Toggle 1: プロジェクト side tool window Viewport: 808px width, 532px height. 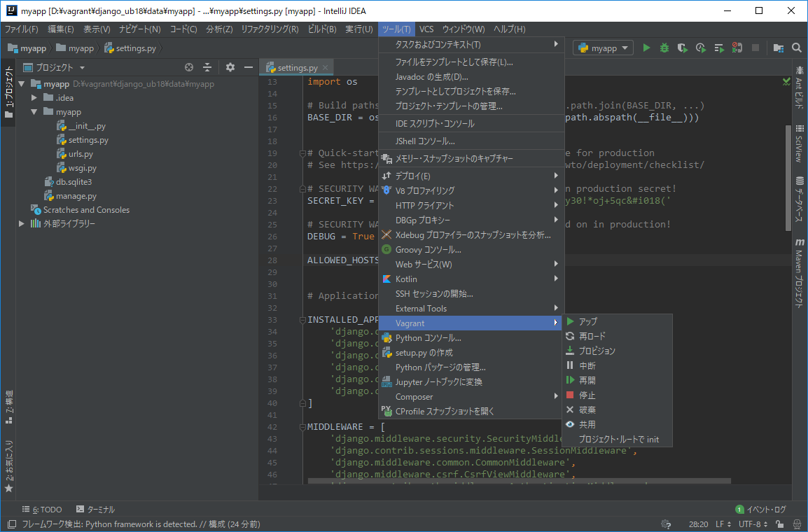pyautogui.click(x=9, y=92)
